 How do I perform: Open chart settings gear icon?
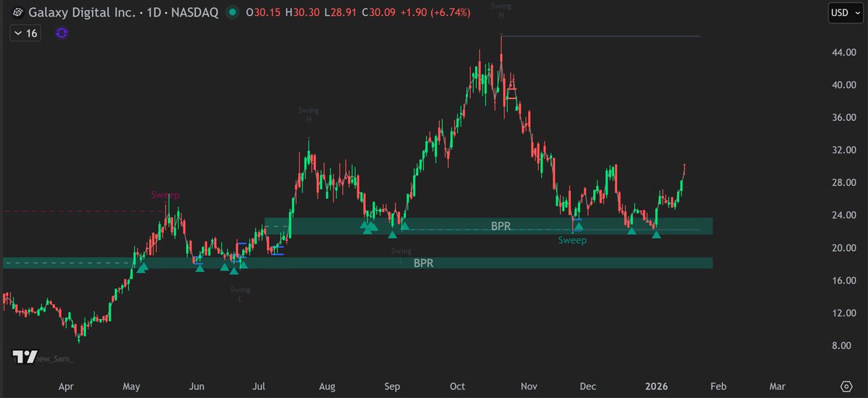tap(846, 386)
